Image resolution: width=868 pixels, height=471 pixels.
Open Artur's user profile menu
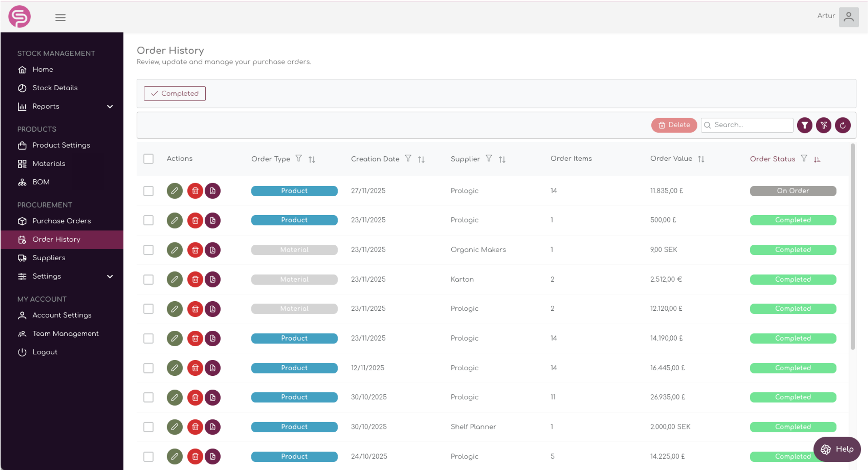click(x=849, y=17)
